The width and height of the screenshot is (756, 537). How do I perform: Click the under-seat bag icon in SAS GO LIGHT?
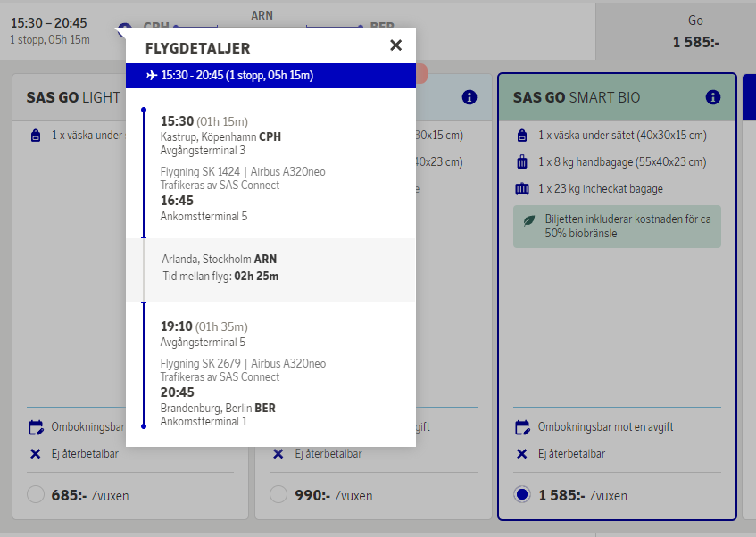36,136
